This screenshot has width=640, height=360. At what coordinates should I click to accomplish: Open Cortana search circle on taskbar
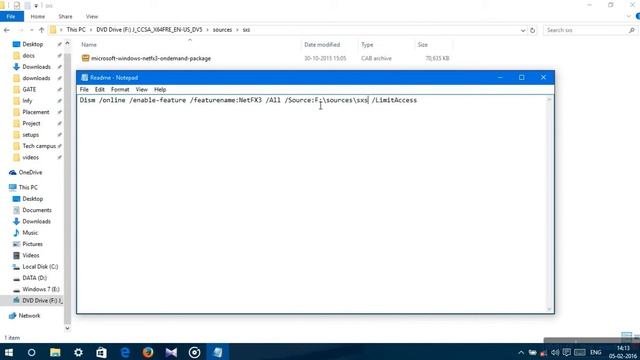point(31,352)
